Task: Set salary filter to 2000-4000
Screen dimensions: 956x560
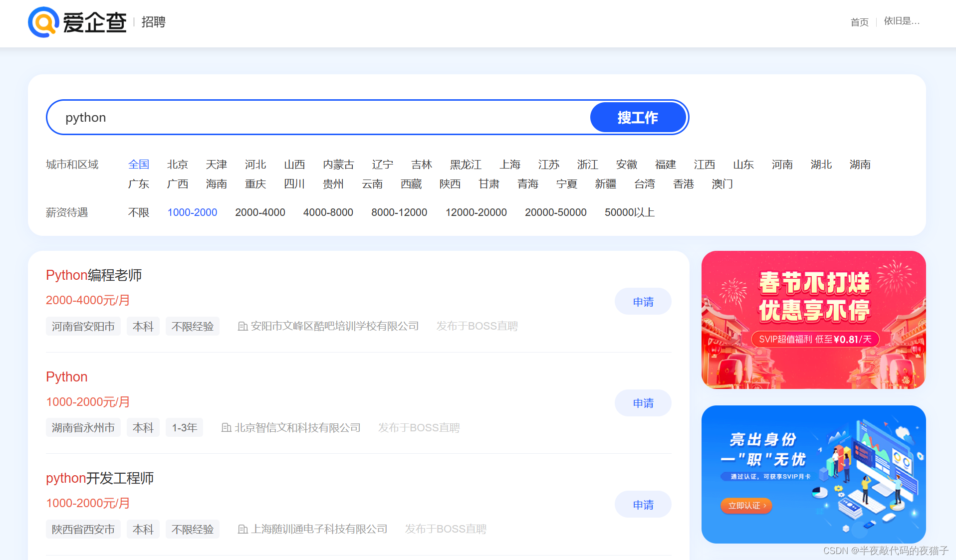Action: tap(260, 212)
